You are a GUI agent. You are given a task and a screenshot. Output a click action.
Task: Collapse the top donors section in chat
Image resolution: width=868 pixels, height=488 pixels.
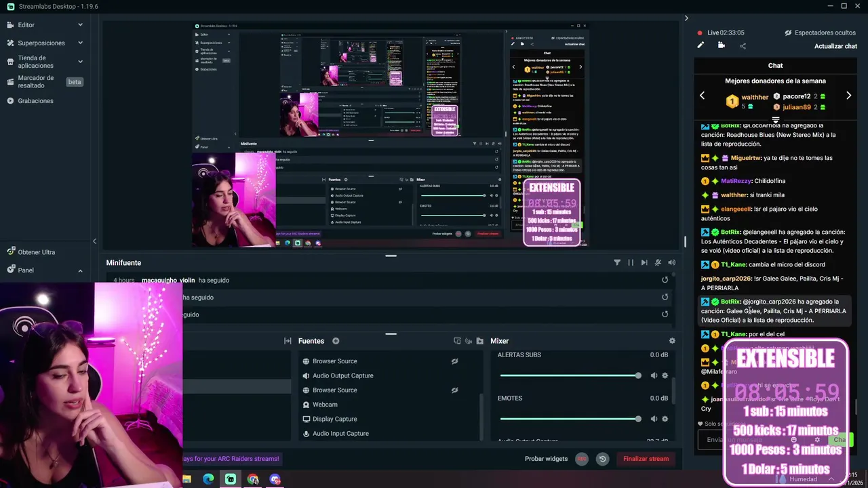pyautogui.click(x=775, y=120)
